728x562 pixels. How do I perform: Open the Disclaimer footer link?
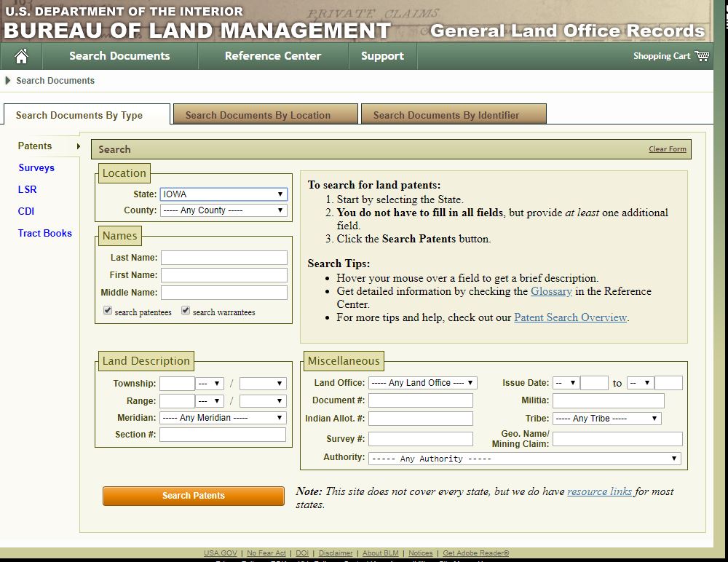(336, 553)
